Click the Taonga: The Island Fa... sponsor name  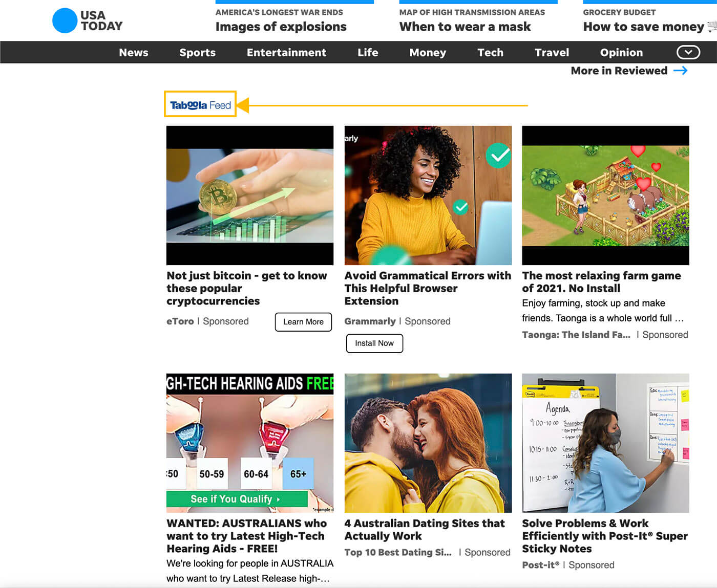coord(576,335)
